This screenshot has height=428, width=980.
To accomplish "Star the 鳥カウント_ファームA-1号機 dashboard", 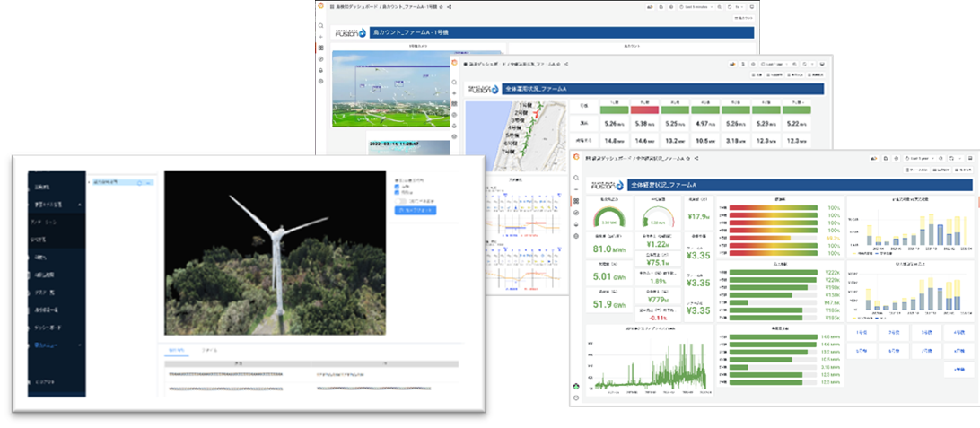I will coord(442,6).
